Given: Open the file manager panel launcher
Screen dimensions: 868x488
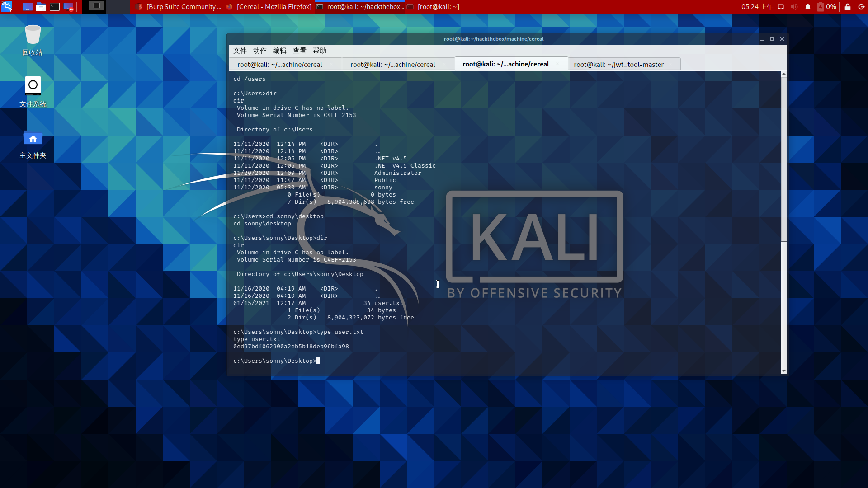Looking at the screenshot, I should point(41,6).
